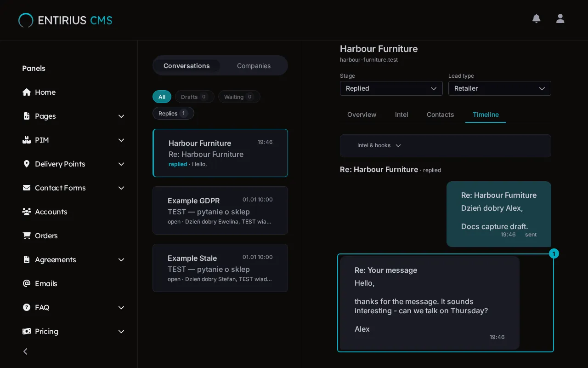
Task: Expand the Contact Forms chevron
Action: (121, 188)
